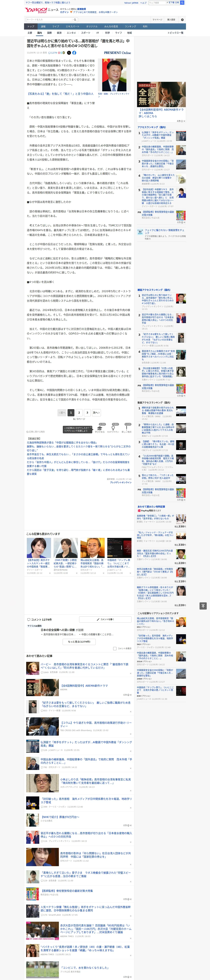Open the コラム やり過ぎた中国 article link

point(96,724)
